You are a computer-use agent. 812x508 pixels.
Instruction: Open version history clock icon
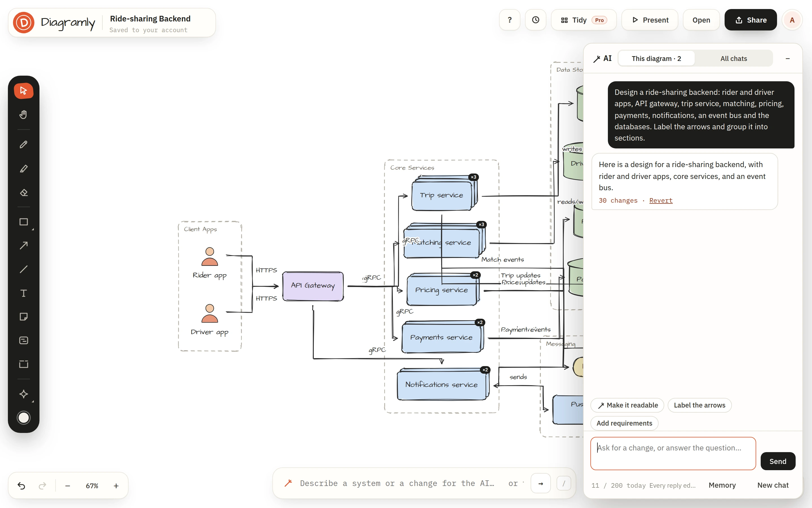tap(535, 20)
